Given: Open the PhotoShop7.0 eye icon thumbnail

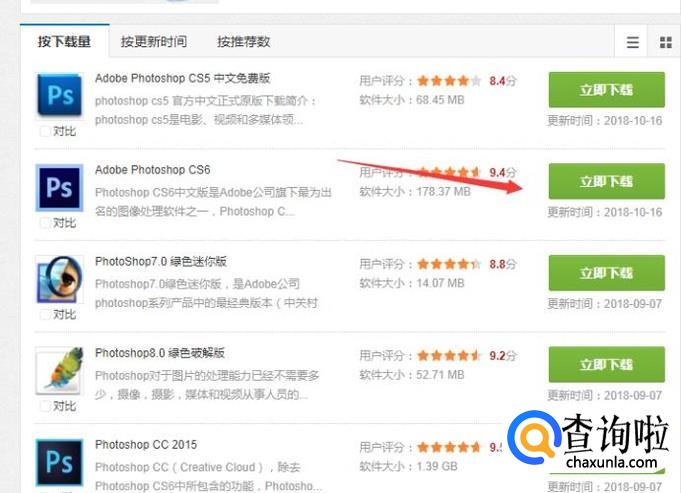Looking at the screenshot, I should click(x=60, y=279).
